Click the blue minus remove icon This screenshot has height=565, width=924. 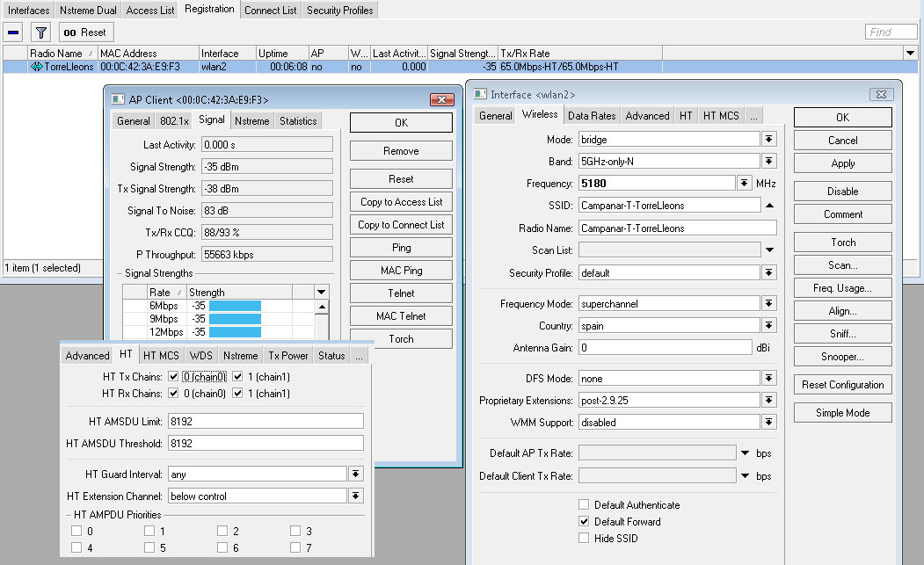(13, 33)
